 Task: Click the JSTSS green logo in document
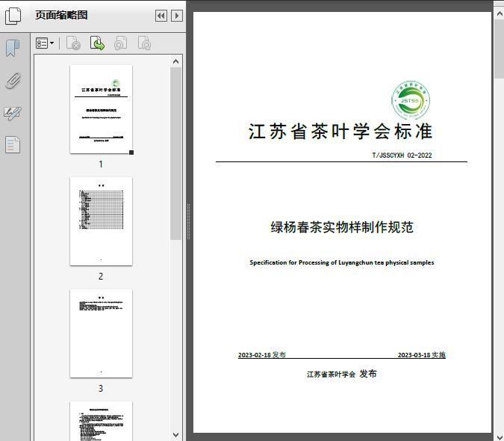click(x=411, y=100)
